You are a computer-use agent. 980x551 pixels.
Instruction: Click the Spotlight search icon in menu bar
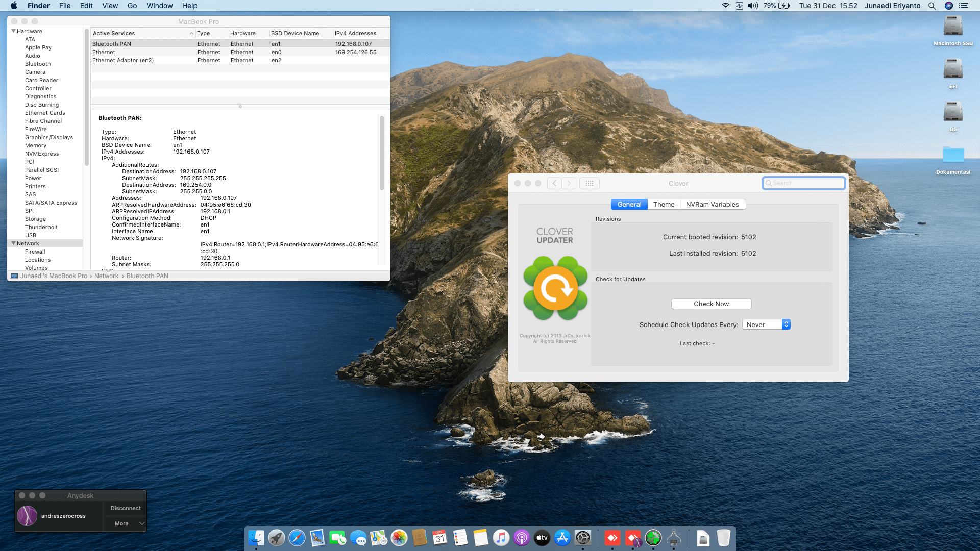932,6
